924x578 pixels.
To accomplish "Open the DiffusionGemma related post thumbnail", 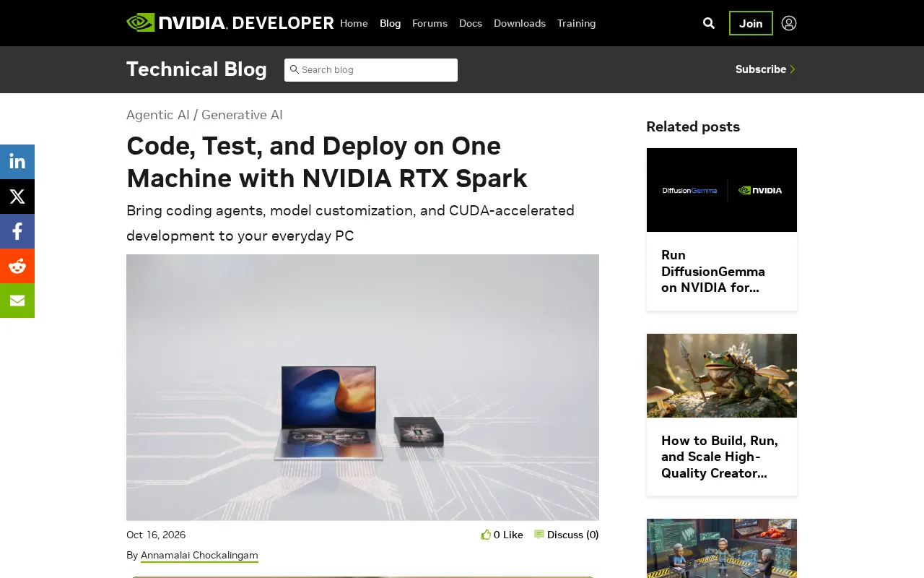I will tap(722, 190).
